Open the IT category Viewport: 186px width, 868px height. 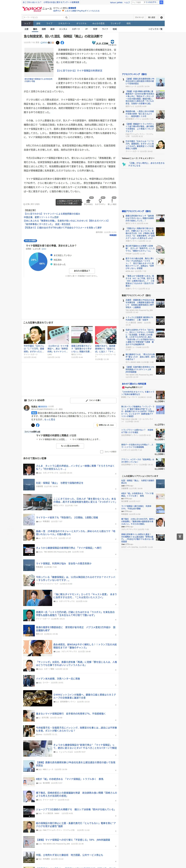(x=86, y=29)
